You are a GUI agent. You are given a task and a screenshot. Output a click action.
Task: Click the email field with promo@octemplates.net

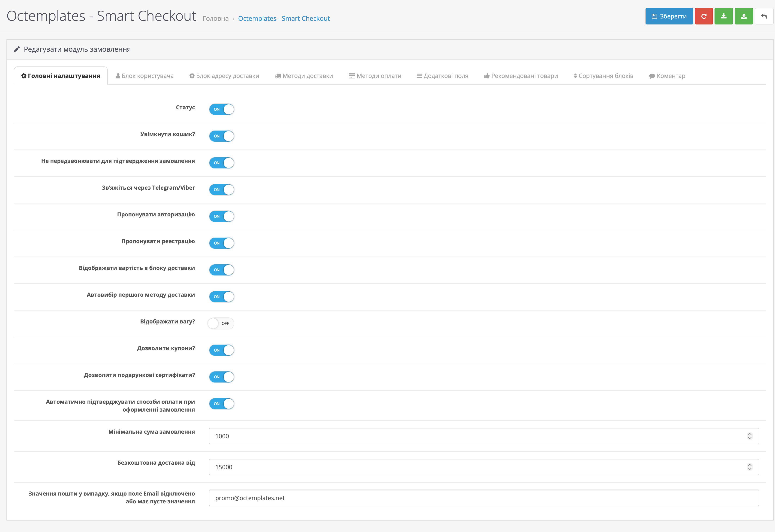coord(484,498)
